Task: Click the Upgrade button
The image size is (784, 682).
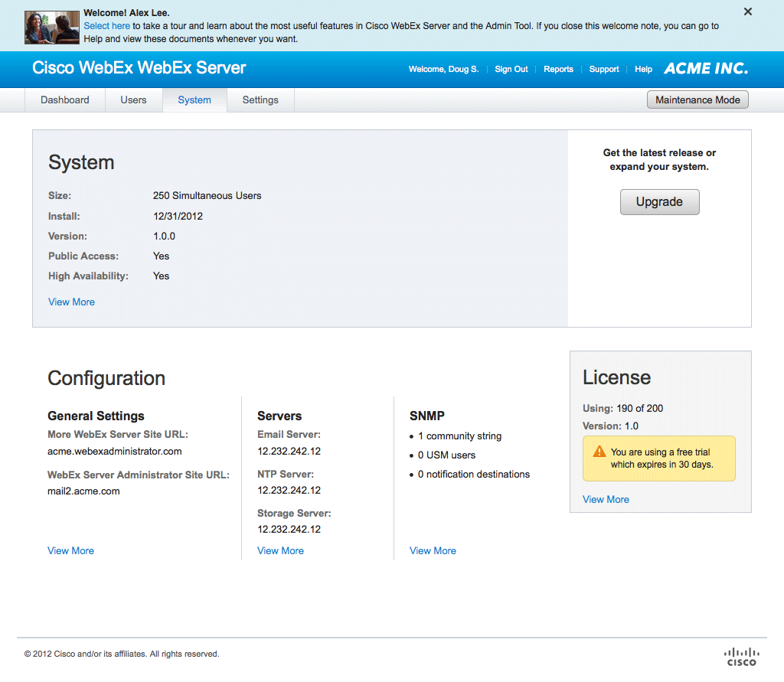Action: click(659, 202)
